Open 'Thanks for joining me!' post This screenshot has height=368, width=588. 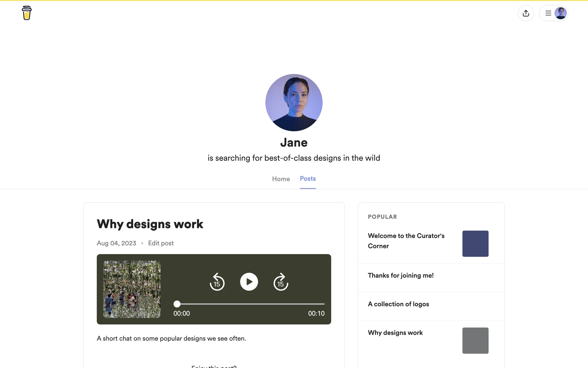401,275
